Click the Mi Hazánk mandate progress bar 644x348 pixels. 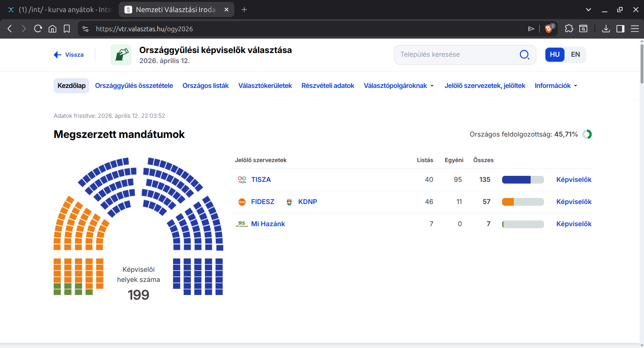(523, 224)
